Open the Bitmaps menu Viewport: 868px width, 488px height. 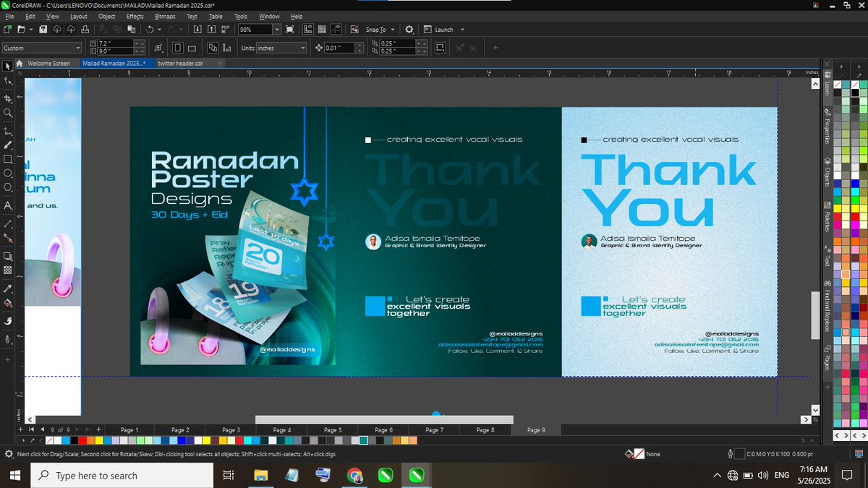(x=165, y=16)
